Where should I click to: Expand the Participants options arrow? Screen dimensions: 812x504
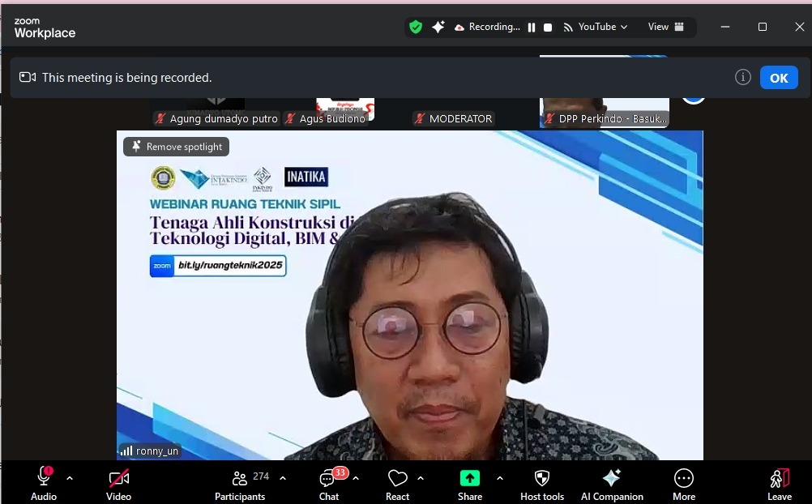tap(283, 478)
